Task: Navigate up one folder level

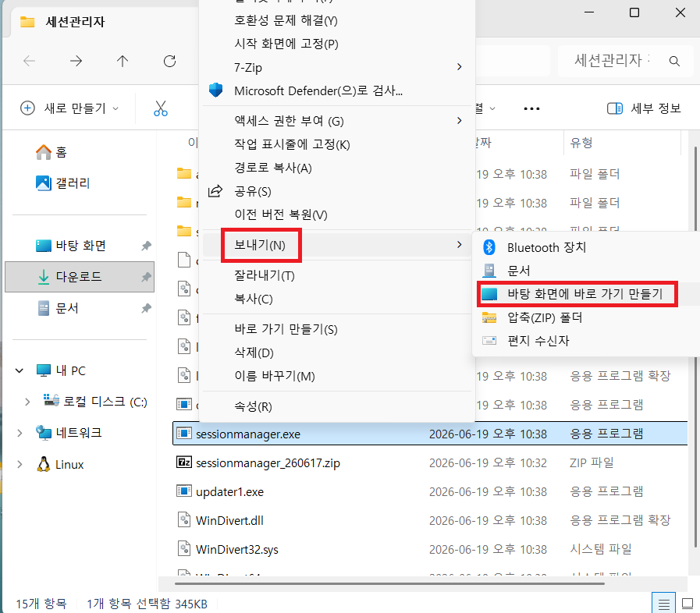Action: tap(123, 61)
